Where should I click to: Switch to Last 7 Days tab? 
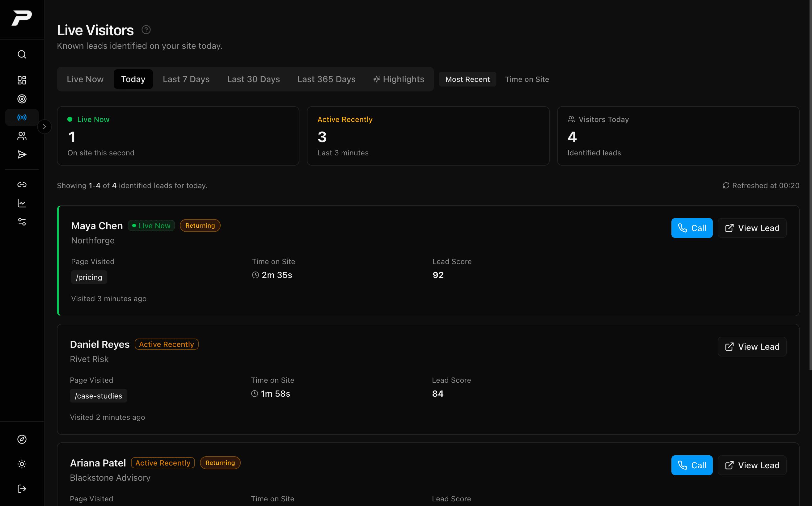click(x=186, y=79)
